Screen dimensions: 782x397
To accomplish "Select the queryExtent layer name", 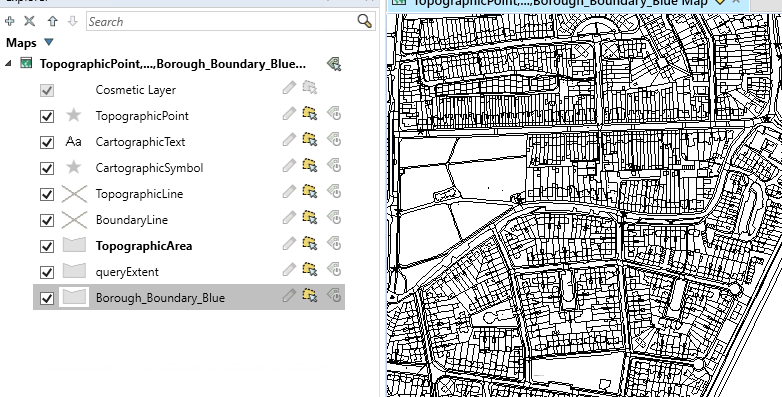I will (x=127, y=272).
